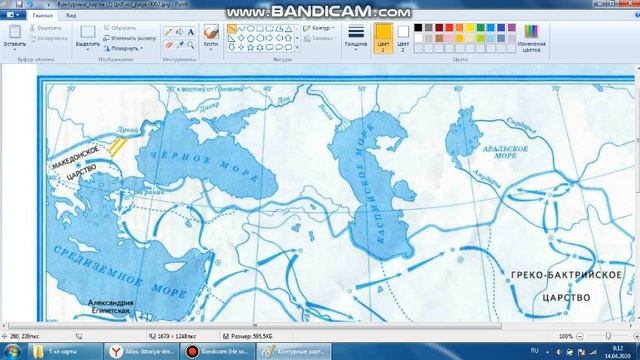Open the folder taskbar item '5 кл карты'
640x360 pixels.
coord(65,351)
